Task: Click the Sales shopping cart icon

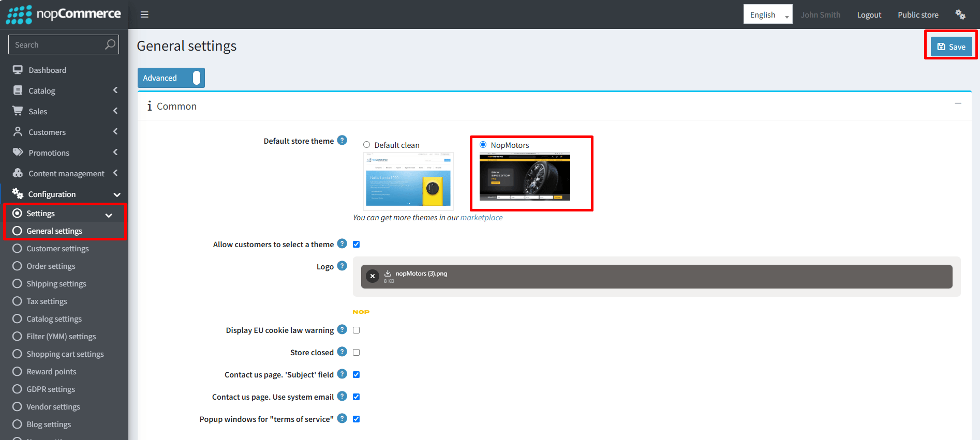Action: [x=18, y=111]
